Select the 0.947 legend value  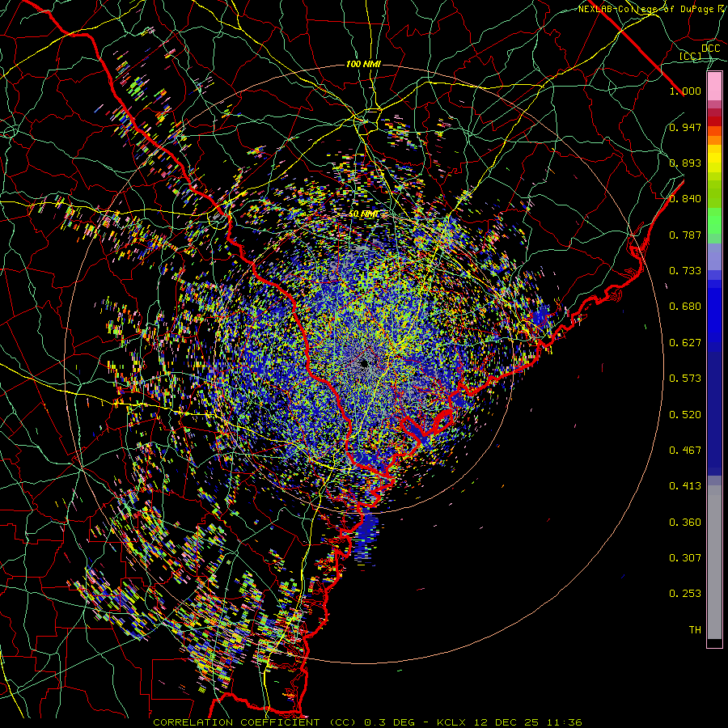click(x=685, y=127)
